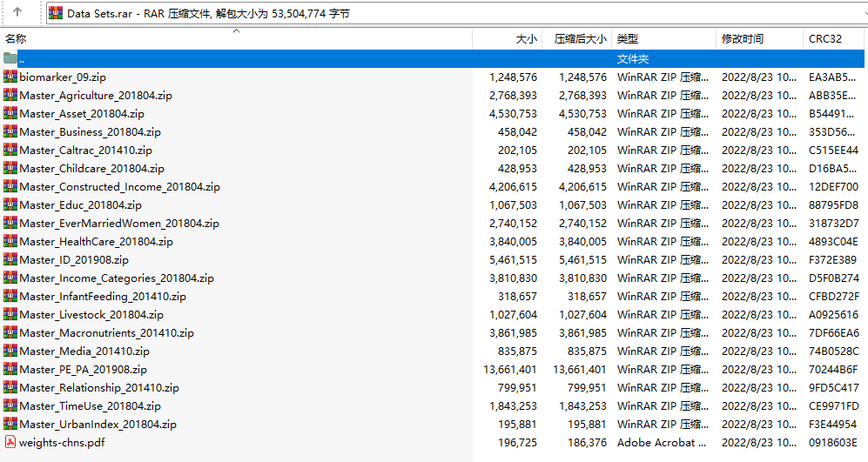The width and height of the screenshot is (868, 462).
Task: Click the biomarker_09.zip file icon
Action: click(x=10, y=77)
